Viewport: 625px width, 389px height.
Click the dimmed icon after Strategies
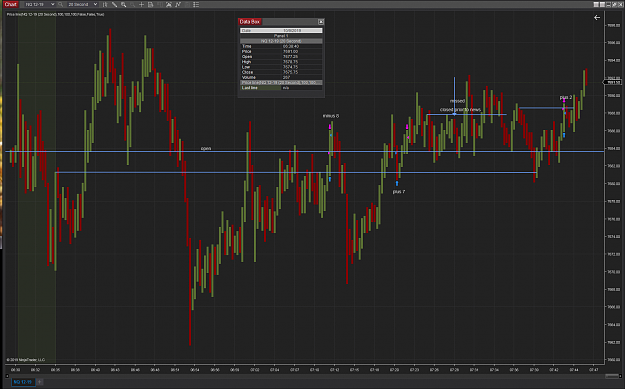(187, 4)
